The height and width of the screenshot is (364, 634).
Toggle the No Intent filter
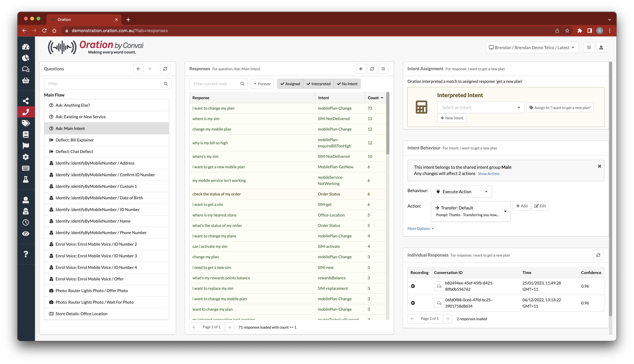[347, 84]
